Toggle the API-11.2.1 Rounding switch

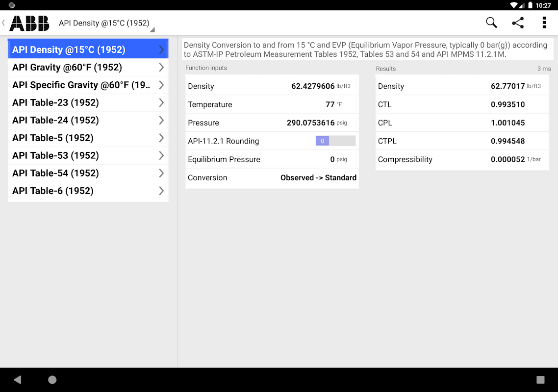pos(335,141)
